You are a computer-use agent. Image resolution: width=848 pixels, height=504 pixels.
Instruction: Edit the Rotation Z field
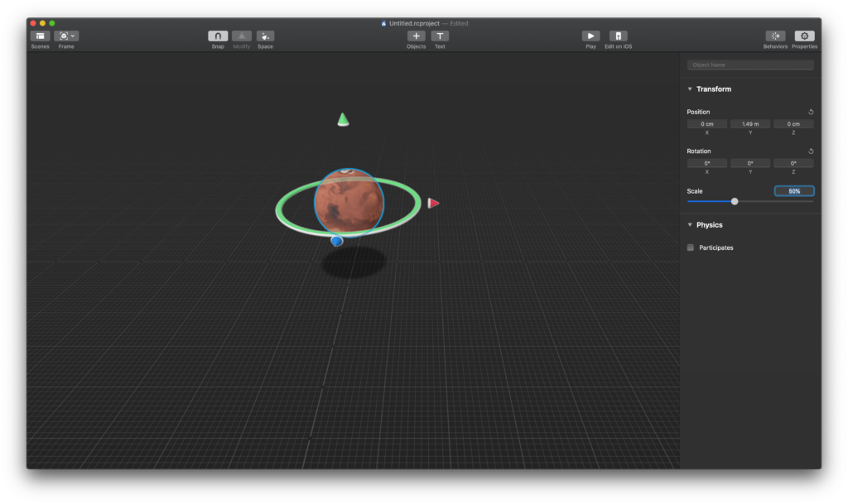[793, 163]
